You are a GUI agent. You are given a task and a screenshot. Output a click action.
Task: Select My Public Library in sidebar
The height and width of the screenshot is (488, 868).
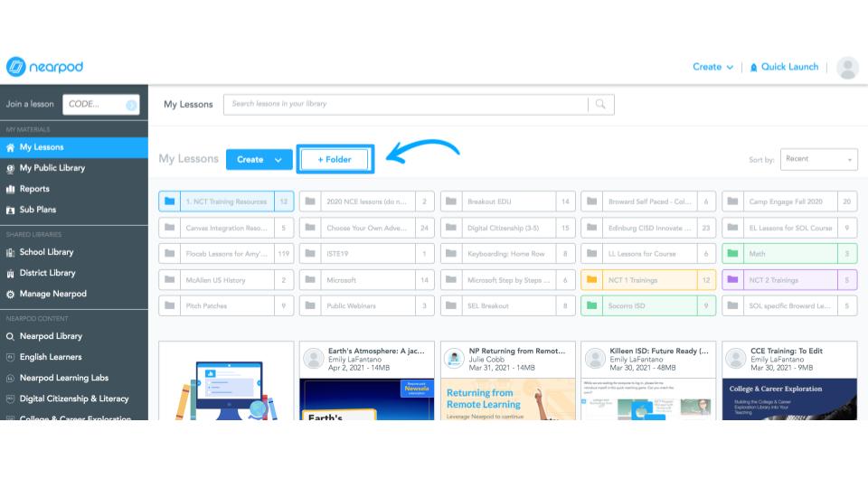point(52,168)
